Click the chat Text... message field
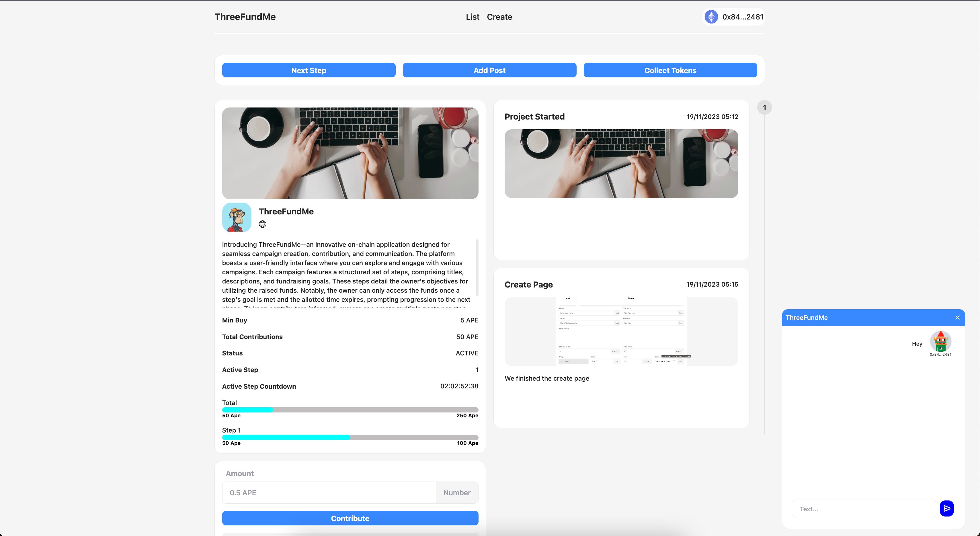The image size is (980, 536). [864, 509]
